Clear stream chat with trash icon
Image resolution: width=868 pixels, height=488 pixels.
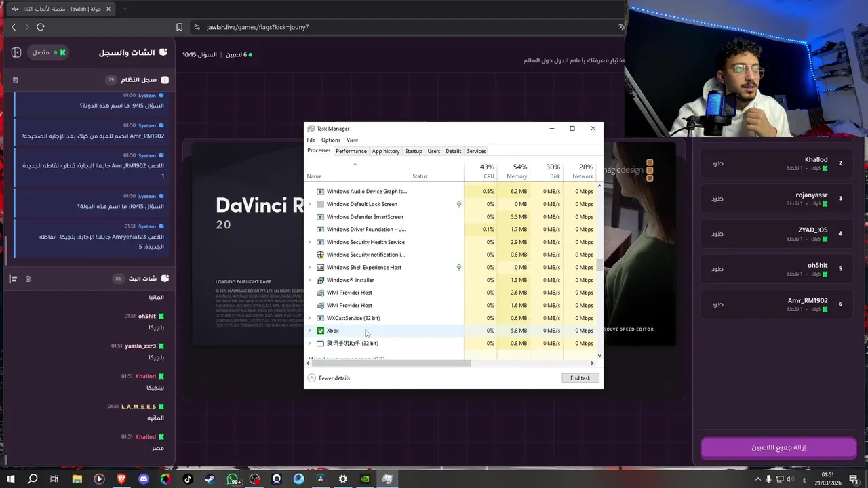(28, 279)
